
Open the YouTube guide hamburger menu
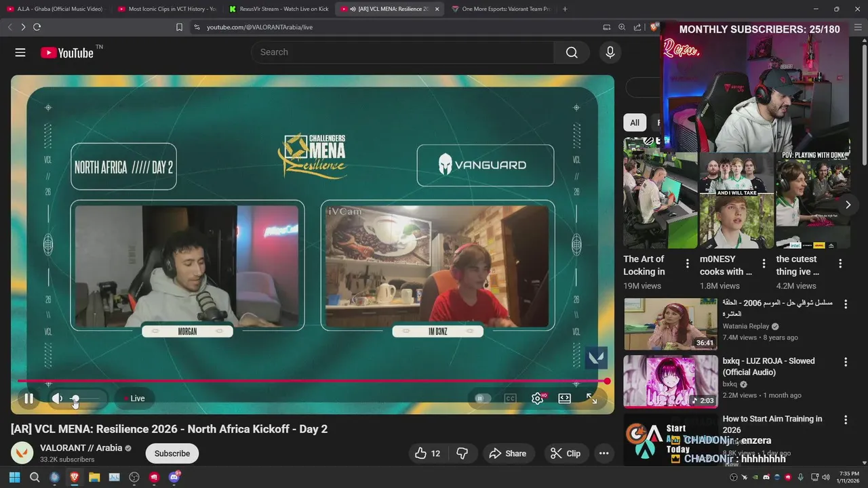pos(20,52)
